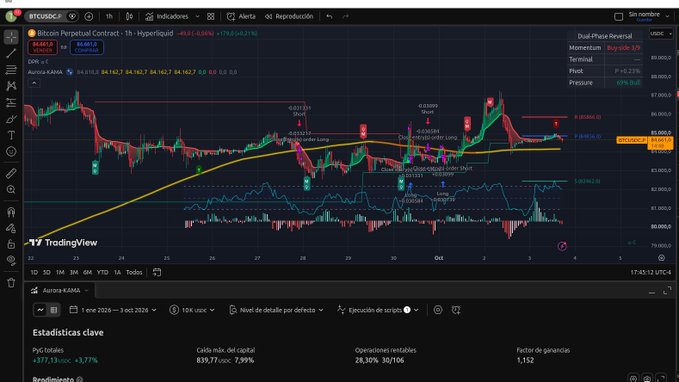
Task: Change the 1h time interval
Action: tap(109, 16)
